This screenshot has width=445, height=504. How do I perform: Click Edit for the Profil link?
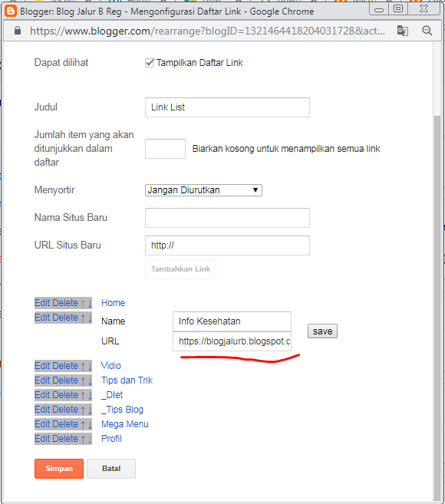click(42, 439)
